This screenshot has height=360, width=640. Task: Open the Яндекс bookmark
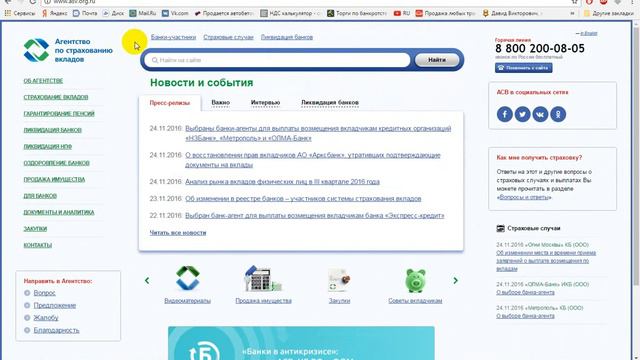(x=54, y=13)
